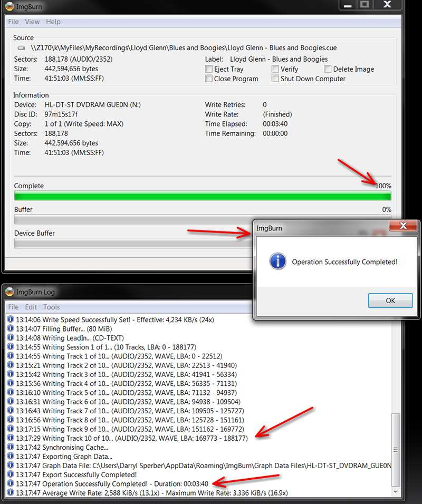Enable the Eject Tray checkbox
Screen dimensions: 422x504
point(209,69)
